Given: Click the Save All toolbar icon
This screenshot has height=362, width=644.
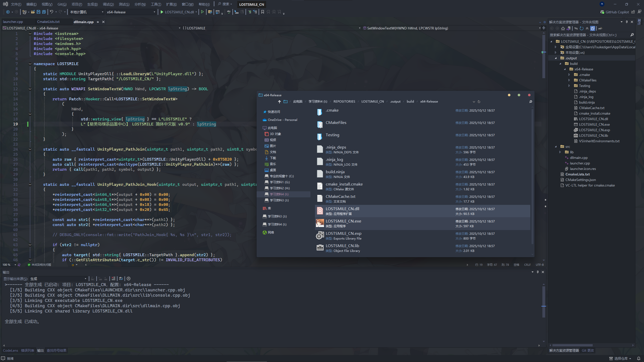Looking at the screenshot, I should 44,12.
